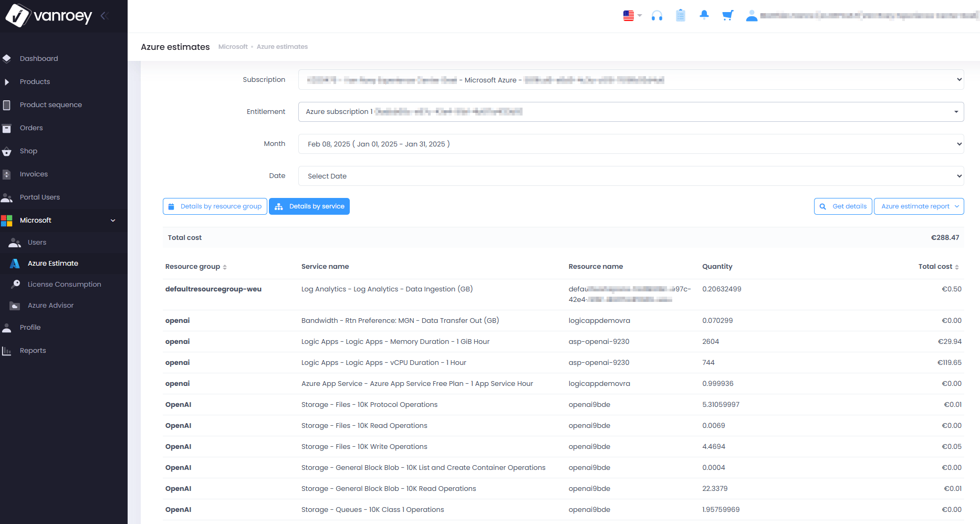The image size is (980, 524).
Task: Open Dashboard from the sidebar
Action: click(39, 58)
